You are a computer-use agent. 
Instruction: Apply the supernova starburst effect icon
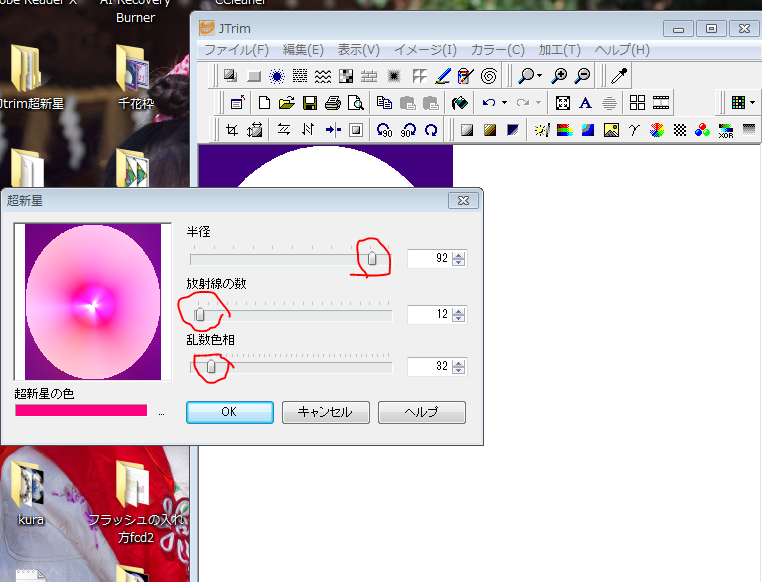pyautogui.click(x=277, y=76)
